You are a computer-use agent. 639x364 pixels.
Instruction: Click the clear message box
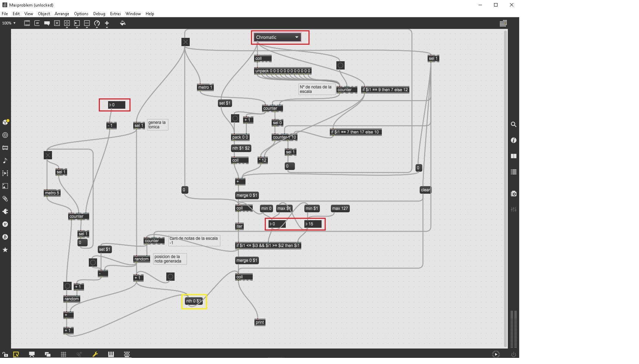coord(426,190)
